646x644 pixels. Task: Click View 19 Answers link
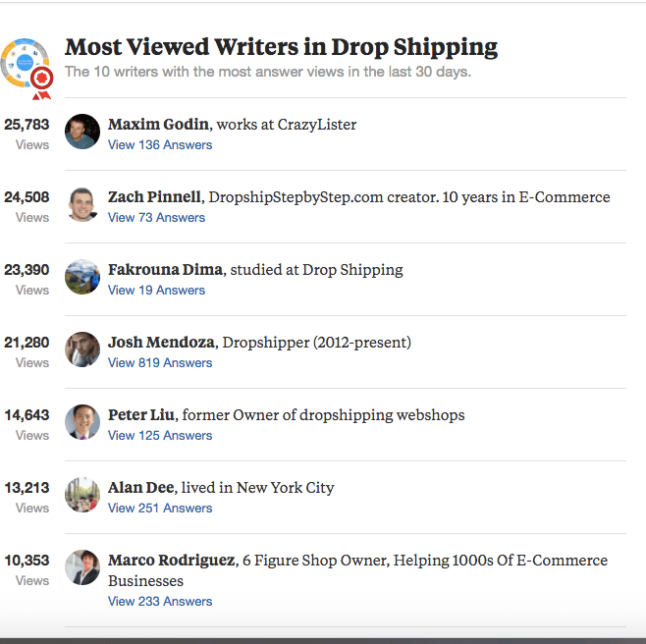click(x=156, y=291)
